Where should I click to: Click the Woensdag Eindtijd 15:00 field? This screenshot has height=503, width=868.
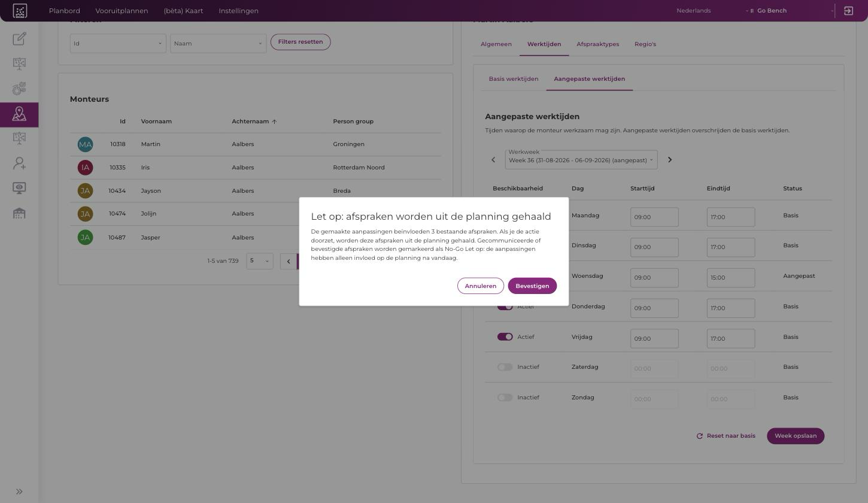(730, 278)
